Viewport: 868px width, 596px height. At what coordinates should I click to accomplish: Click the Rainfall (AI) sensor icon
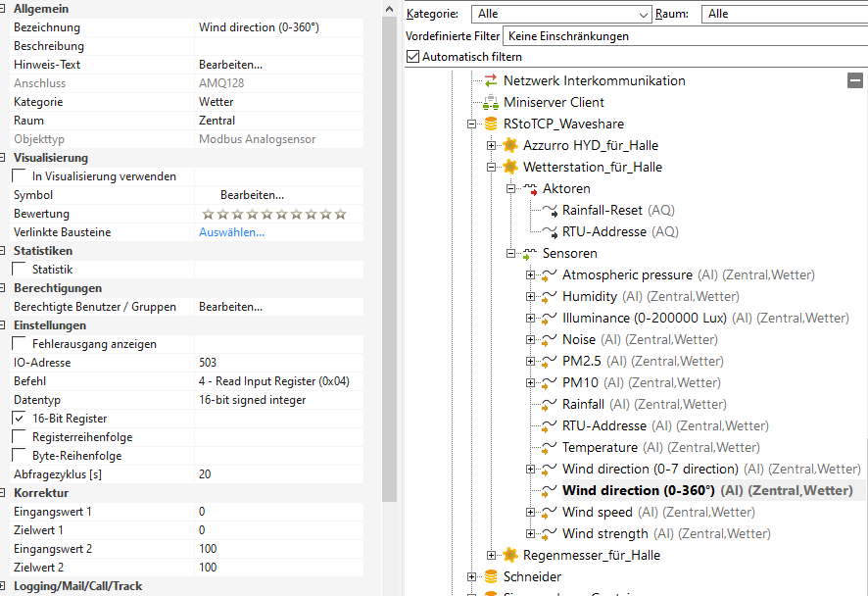click(x=550, y=405)
